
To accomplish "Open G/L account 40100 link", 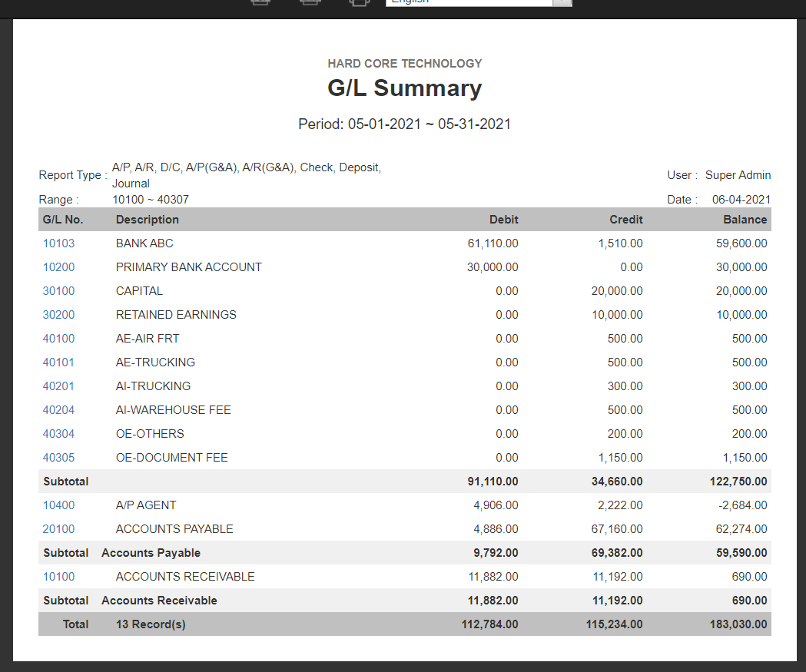I will [x=58, y=339].
